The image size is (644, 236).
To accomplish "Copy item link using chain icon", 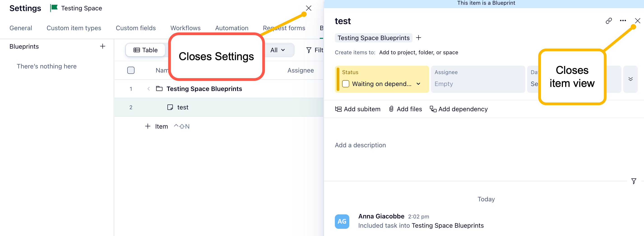I will coord(609,21).
